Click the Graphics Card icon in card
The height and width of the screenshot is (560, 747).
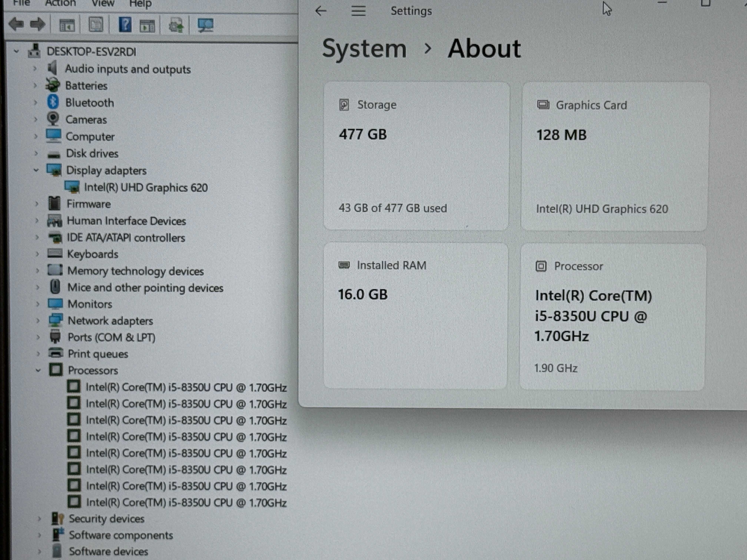[543, 105]
